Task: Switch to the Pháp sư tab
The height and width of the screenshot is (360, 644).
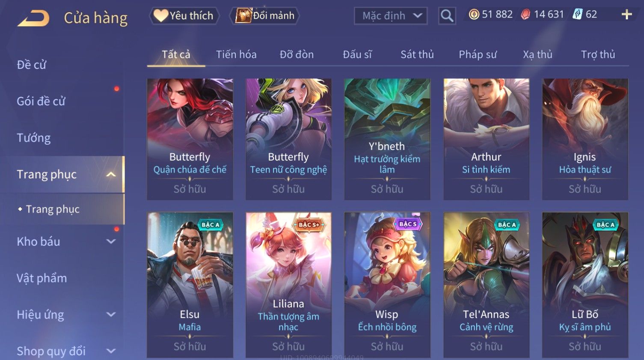Action: pyautogui.click(x=478, y=54)
